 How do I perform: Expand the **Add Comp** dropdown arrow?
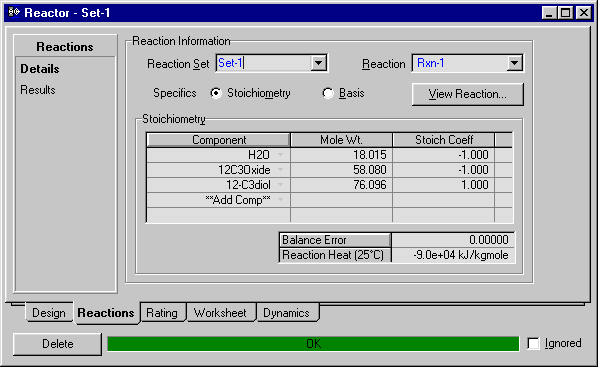[x=280, y=200]
